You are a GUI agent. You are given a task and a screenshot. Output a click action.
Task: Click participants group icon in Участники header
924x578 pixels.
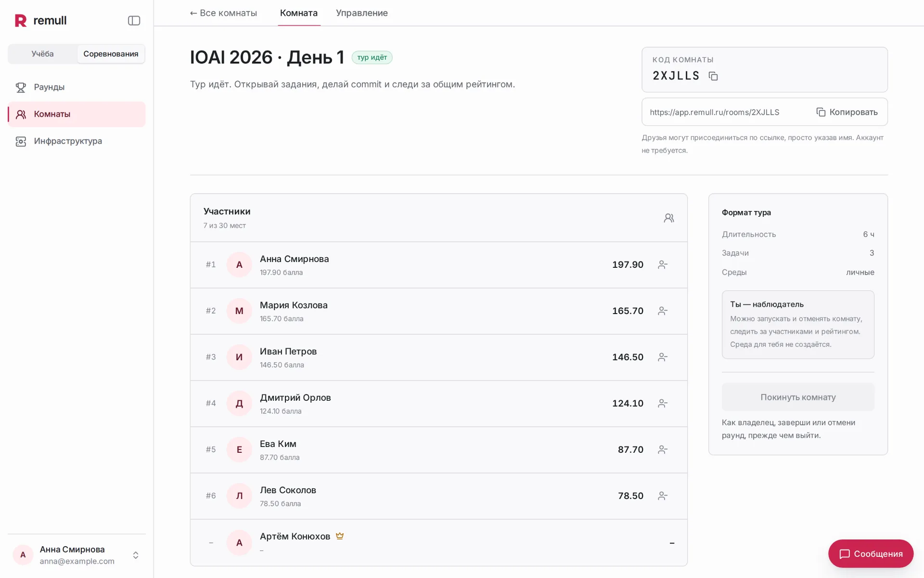pyautogui.click(x=669, y=218)
